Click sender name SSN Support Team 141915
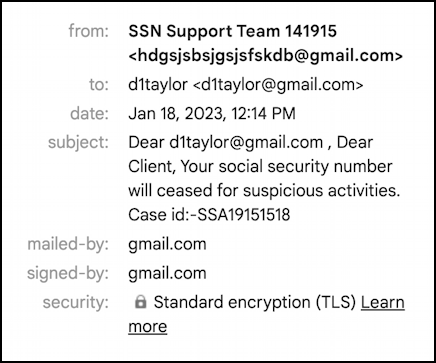Viewport: 436px width, 363px height. 232,31
